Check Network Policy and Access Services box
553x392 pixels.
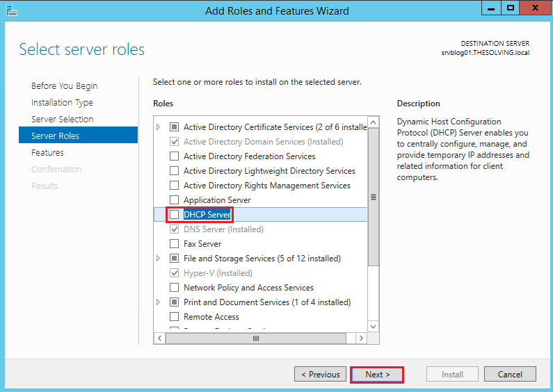(174, 288)
